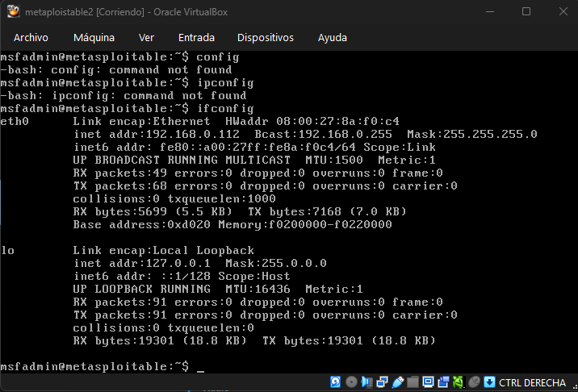Click the hard disk activity indicator
Image resolution: width=578 pixels, height=392 pixels.
(336, 382)
